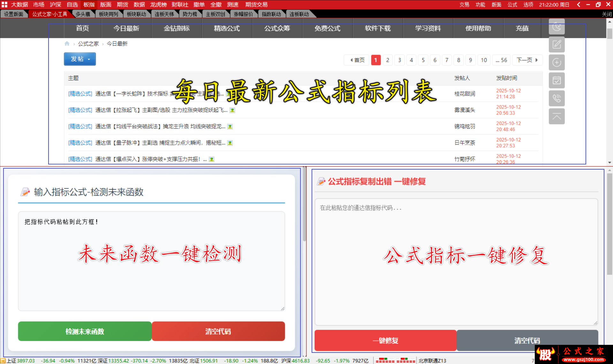
Task: Open the 金钻指标 navigation item
Action: coord(177,28)
